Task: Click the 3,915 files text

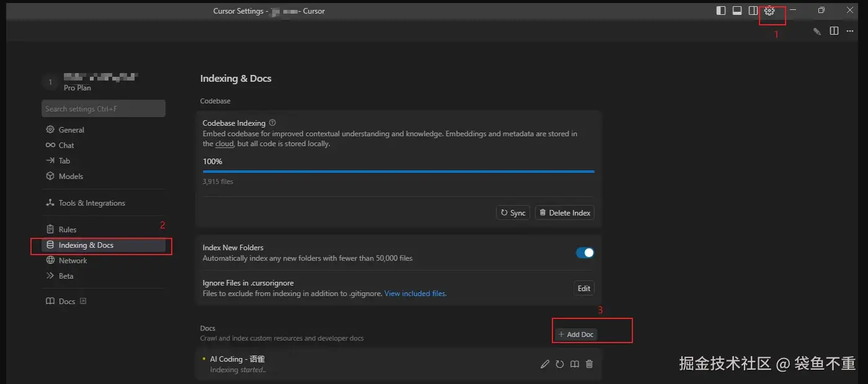Action: click(218, 181)
